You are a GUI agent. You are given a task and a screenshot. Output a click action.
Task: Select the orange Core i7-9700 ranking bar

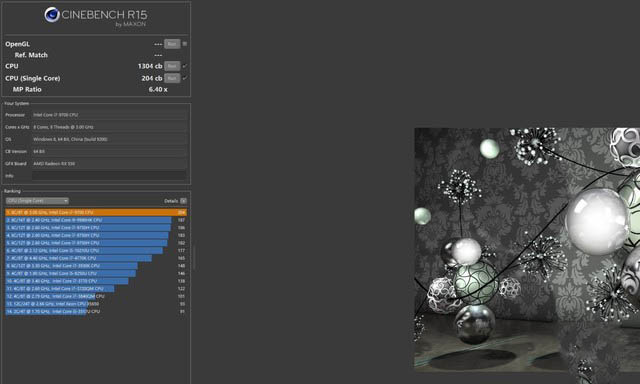pyautogui.click(x=96, y=212)
